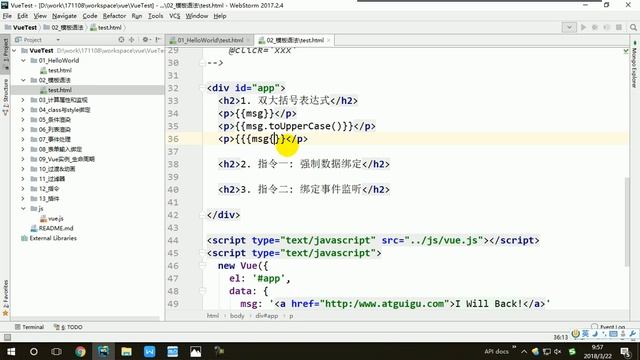This screenshot has width=640, height=360.
Task: Hide the Project panel with the hide icon
Action: (158, 40)
